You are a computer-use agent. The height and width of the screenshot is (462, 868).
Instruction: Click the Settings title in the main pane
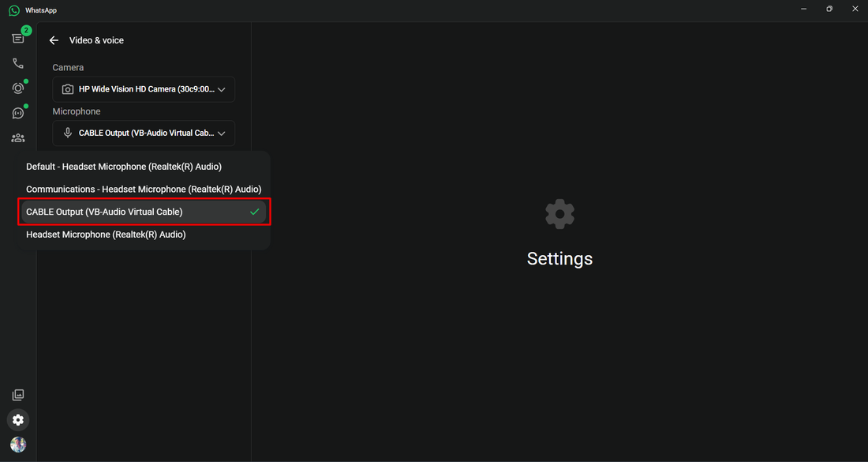tap(559, 259)
